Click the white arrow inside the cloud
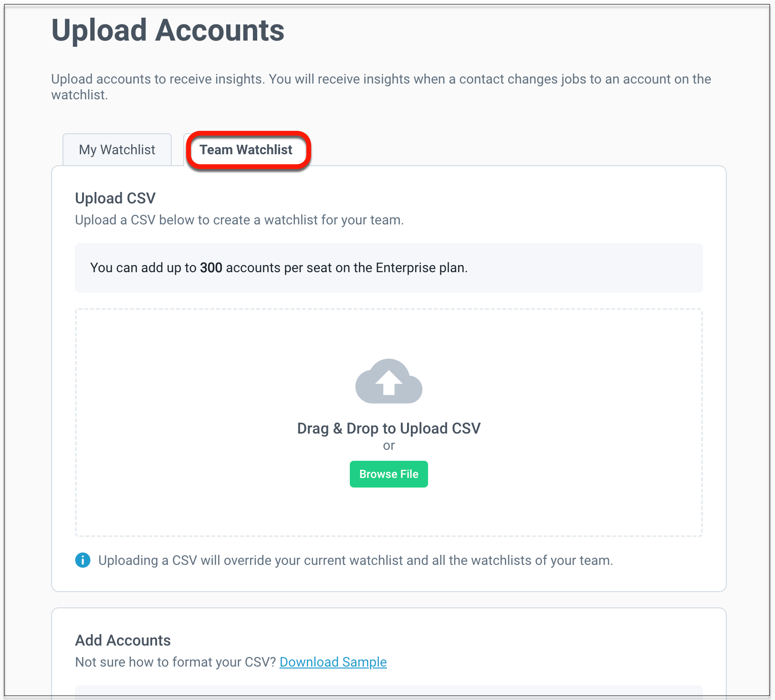775x700 pixels. tap(389, 382)
